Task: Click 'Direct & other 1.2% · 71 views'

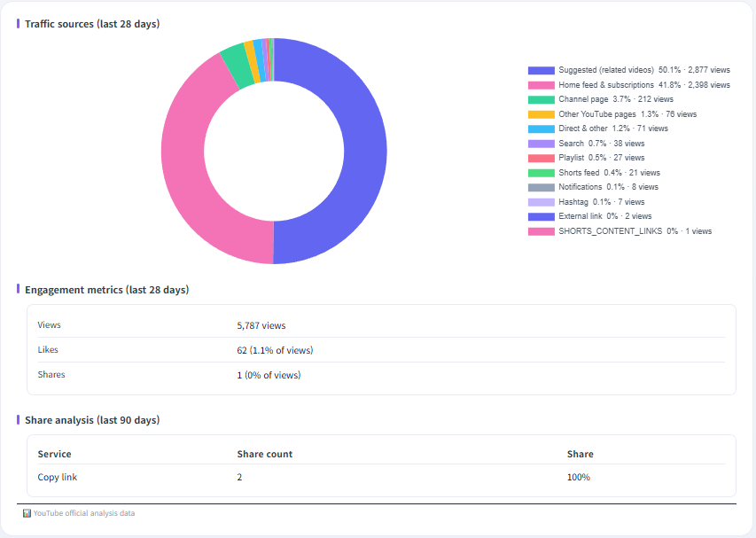Action: (x=613, y=129)
